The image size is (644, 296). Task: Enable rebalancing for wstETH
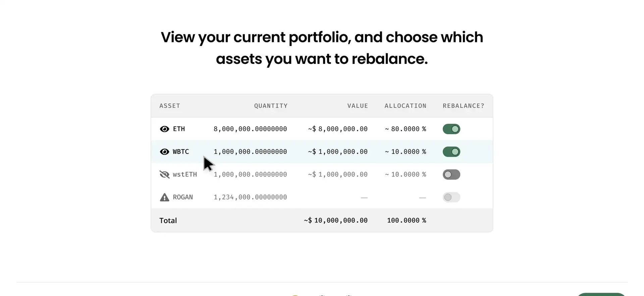(451, 174)
